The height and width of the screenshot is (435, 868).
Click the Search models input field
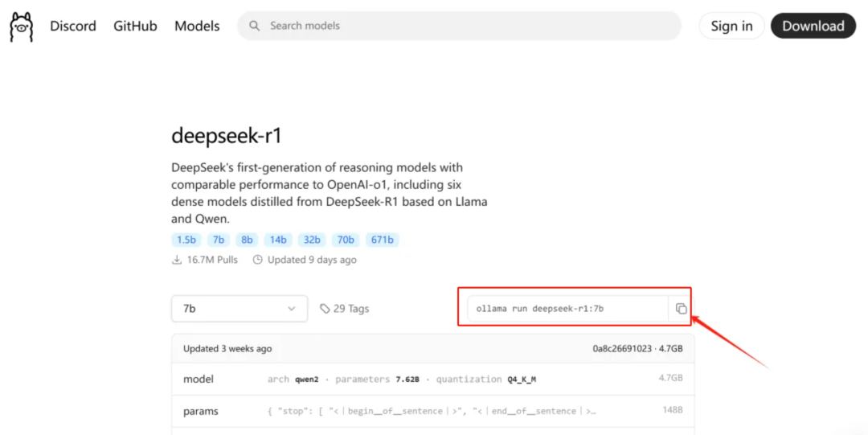pyautogui.click(x=459, y=26)
